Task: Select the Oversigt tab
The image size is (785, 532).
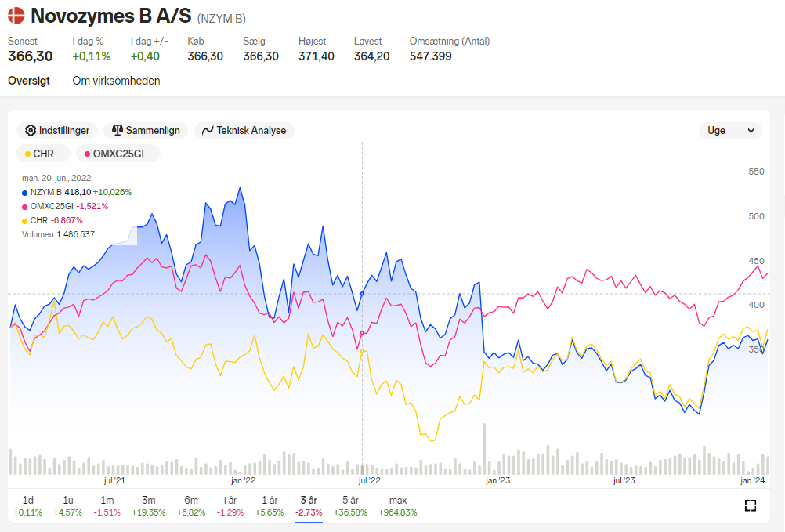Action: (x=29, y=81)
